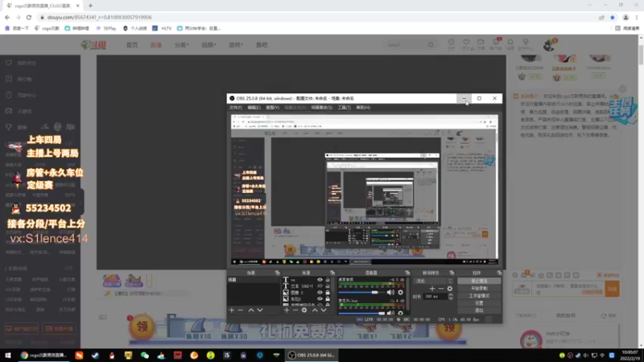Pop out the Audio Mixer dock

[x=407, y=273]
